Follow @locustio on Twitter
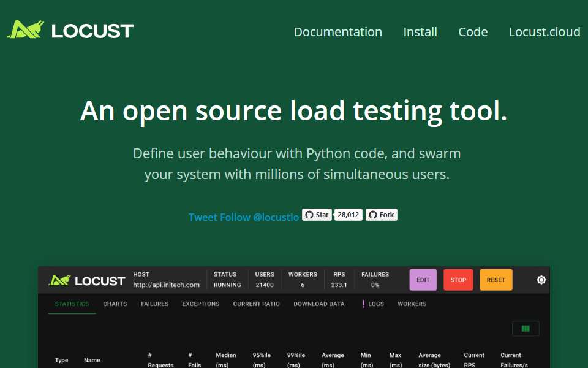 [x=260, y=217]
